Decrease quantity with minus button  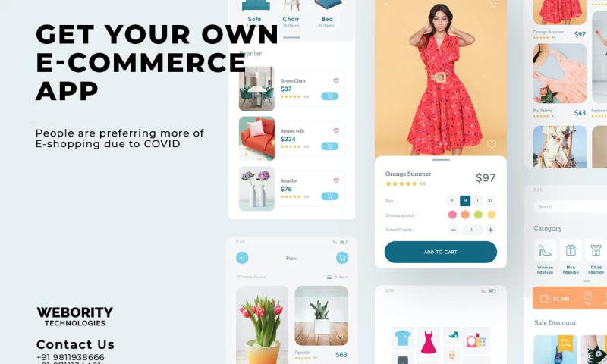tap(453, 230)
